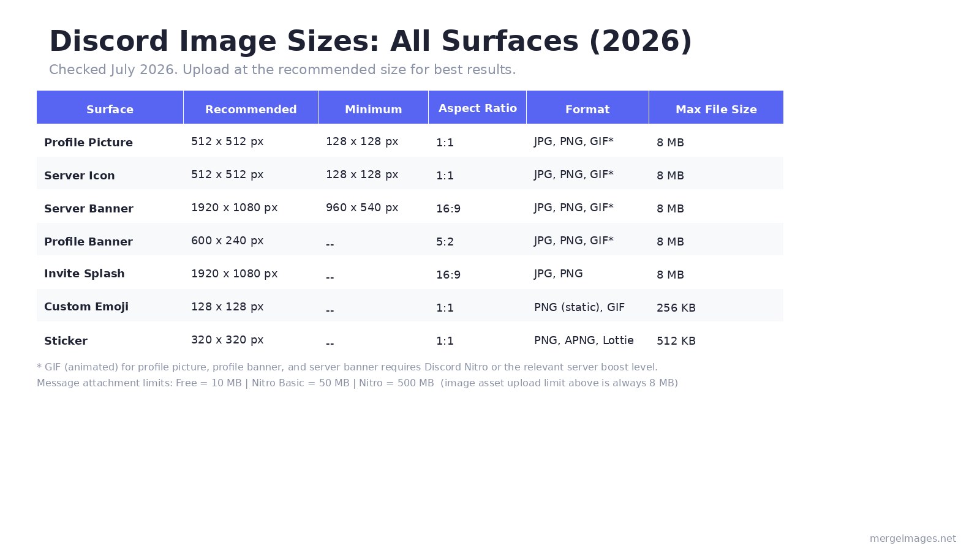
Task: Click the GIF animated footnote line
Action: pyautogui.click(x=347, y=367)
